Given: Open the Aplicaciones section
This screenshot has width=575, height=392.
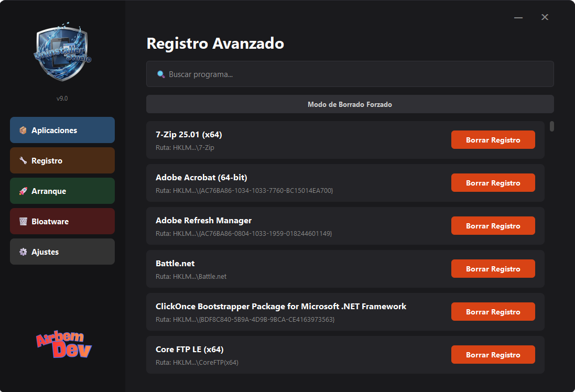Looking at the screenshot, I should pos(62,130).
